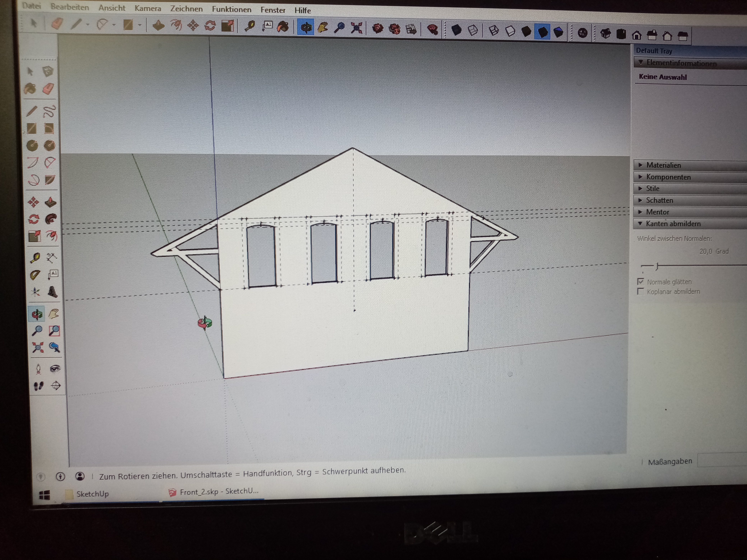Uncheck Normale glätten checkbox
Image resolution: width=747 pixels, height=560 pixels.
[640, 281]
